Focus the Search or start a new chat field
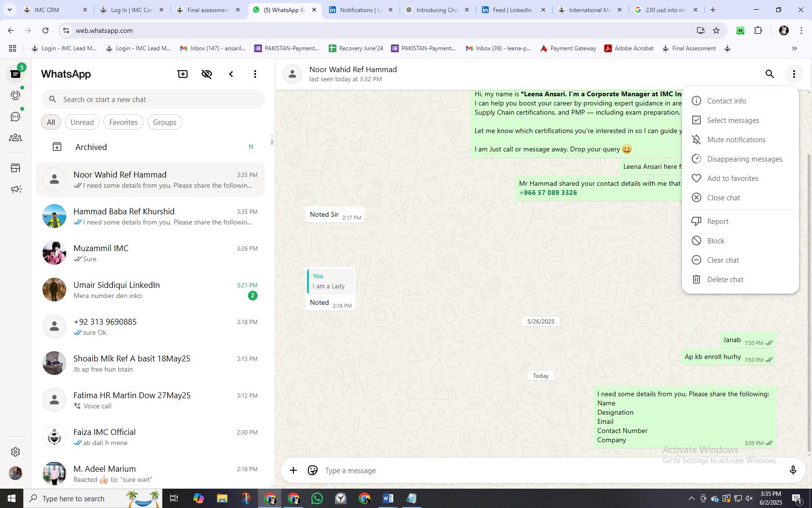This screenshot has height=508, width=812. (x=153, y=99)
